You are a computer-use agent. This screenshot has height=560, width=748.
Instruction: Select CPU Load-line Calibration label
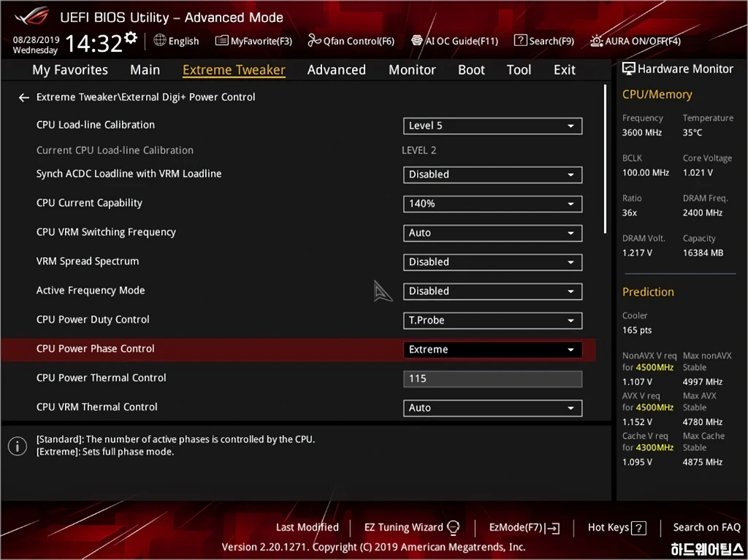pos(96,125)
